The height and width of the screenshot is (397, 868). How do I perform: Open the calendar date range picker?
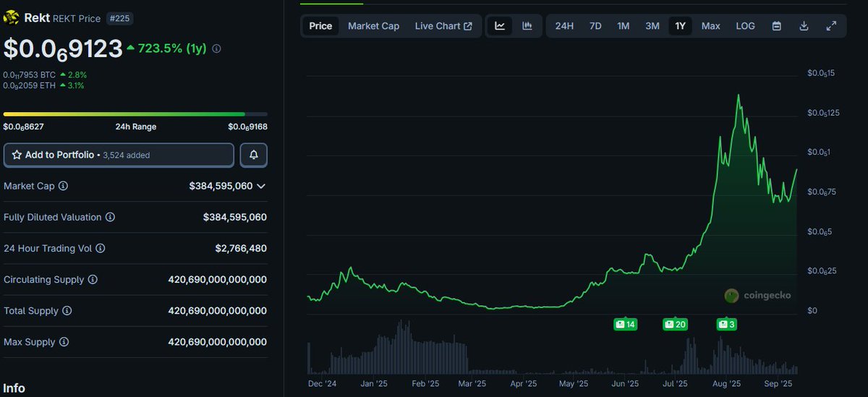click(x=776, y=26)
